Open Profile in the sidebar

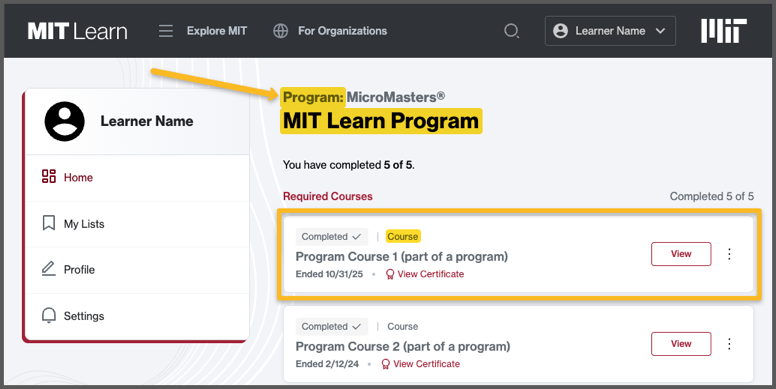click(x=137, y=270)
